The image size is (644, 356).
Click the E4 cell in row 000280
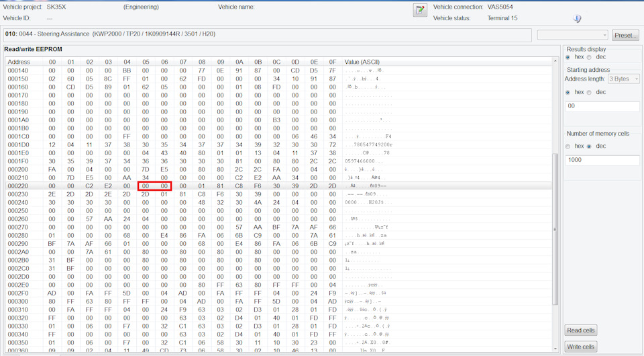(164, 235)
